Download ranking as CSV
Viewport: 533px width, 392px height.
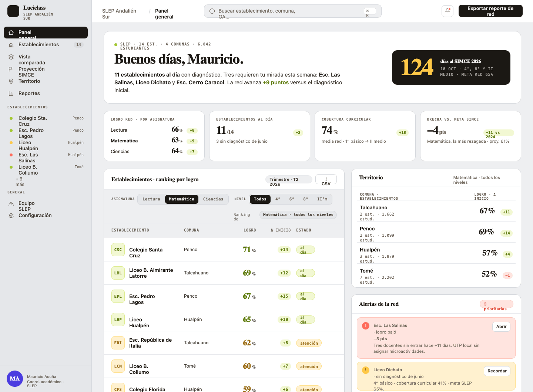pyautogui.click(x=326, y=179)
